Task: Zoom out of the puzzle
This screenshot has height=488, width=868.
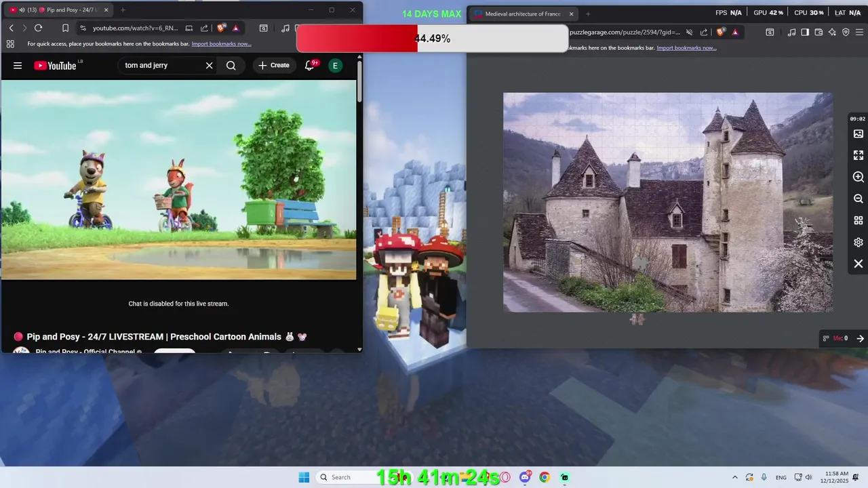Action: click(x=859, y=199)
